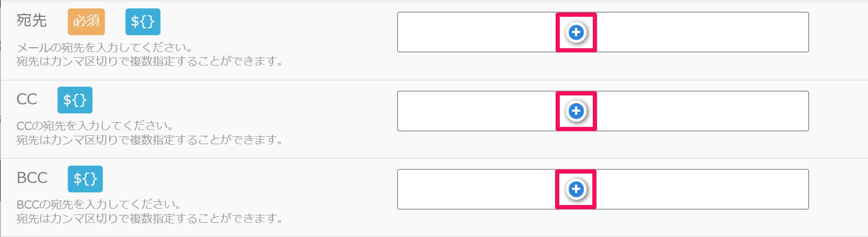The image size is (868, 237).
Task: Select the CC field label
Action: pyautogui.click(x=27, y=99)
